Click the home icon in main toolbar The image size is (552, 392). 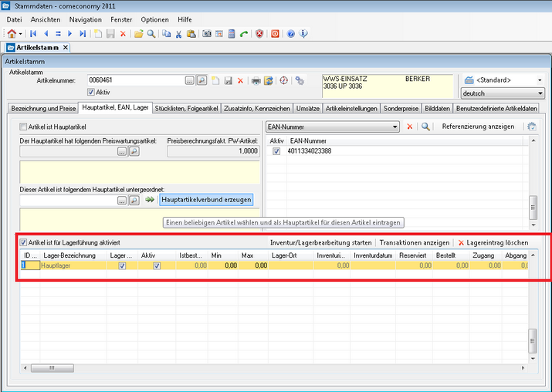pyautogui.click(x=12, y=34)
